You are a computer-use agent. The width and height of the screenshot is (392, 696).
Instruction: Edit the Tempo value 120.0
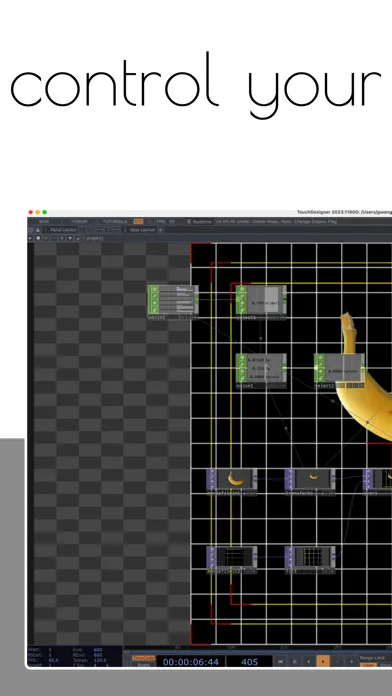pyautogui.click(x=99, y=660)
